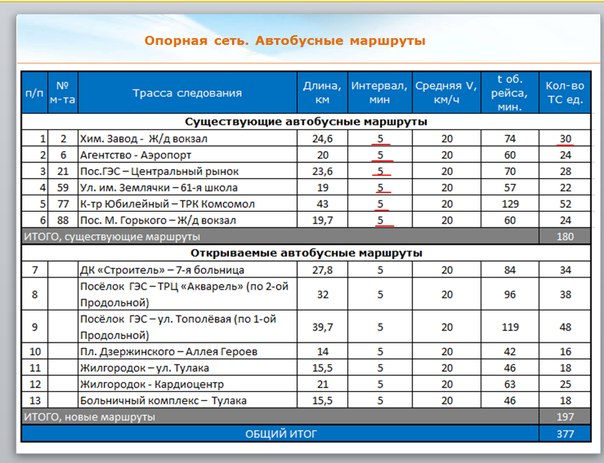Image resolution: width=604 pixels, height=463 pixels.
Task: Click the length value 19,7
Action: [322, 220]
